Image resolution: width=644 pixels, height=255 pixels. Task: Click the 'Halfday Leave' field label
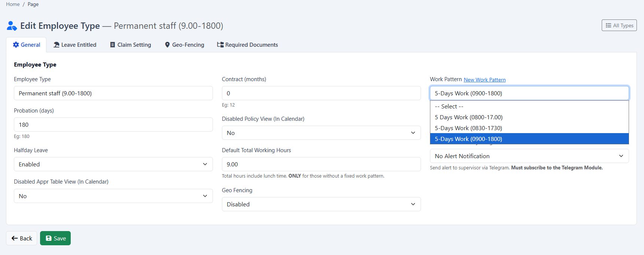coord(31,150)
